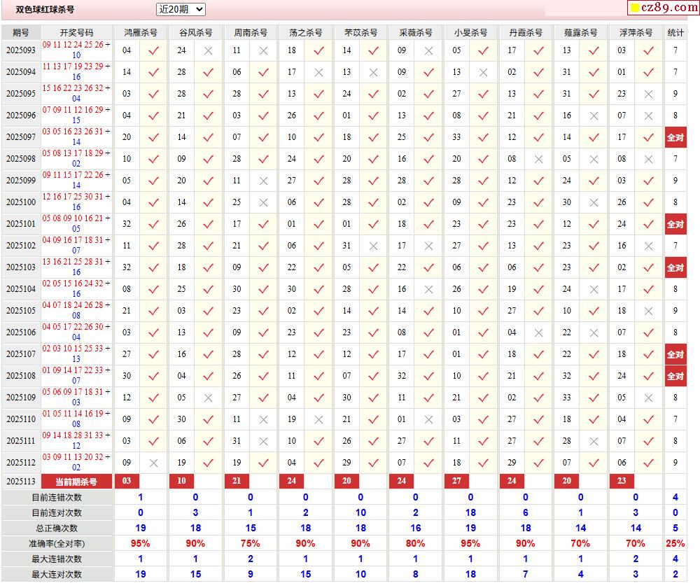Image resolution: width=700 pixels, height=588 pixels.
Task: Click the 期号 column header
Action: 21,33
